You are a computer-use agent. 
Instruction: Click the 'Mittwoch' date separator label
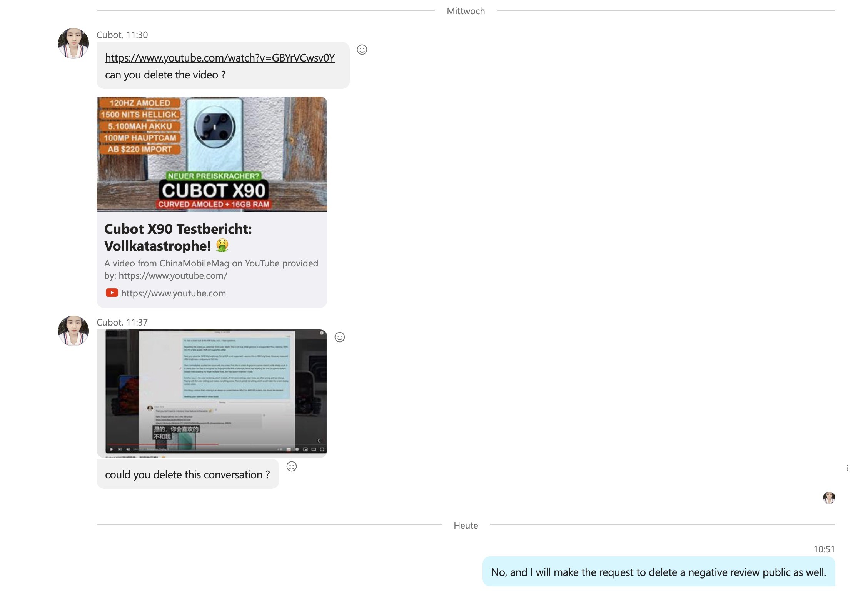click(466, 11)
